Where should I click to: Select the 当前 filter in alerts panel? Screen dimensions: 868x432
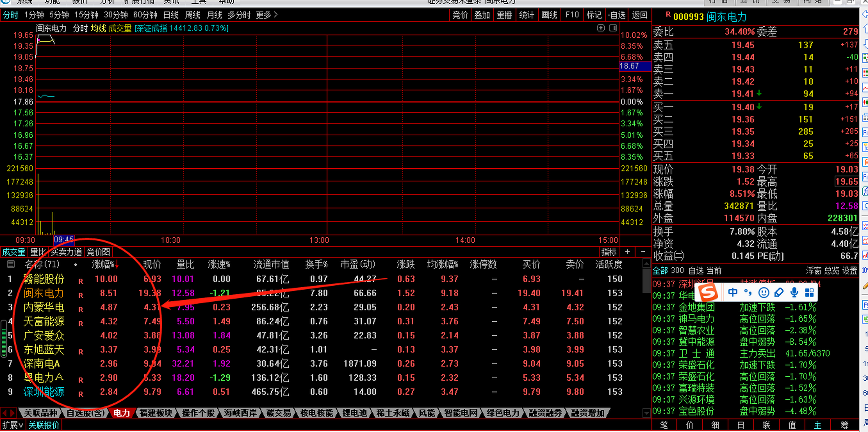pos(714,271)
